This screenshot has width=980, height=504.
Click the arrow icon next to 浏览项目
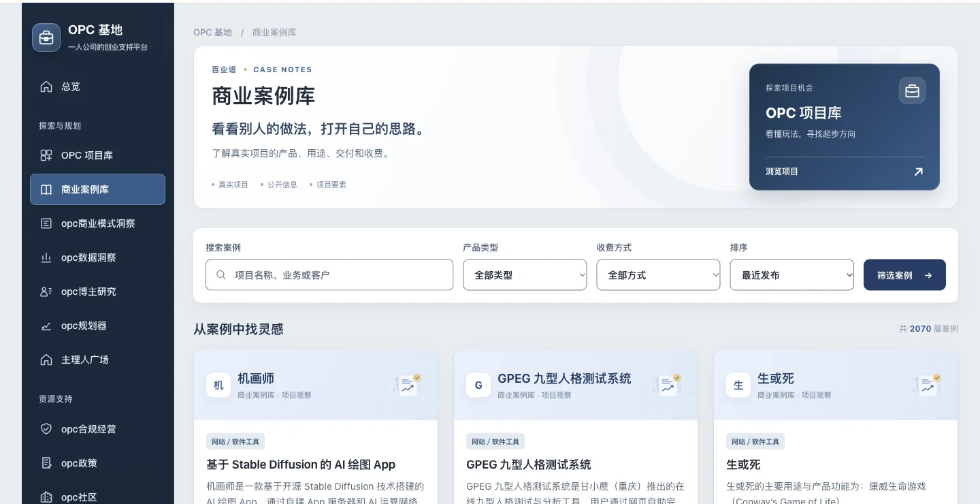coord(918,172)
